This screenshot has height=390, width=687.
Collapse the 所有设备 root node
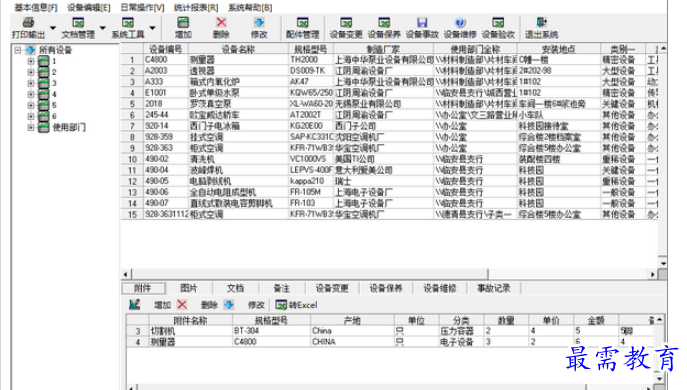click(18, 50)
